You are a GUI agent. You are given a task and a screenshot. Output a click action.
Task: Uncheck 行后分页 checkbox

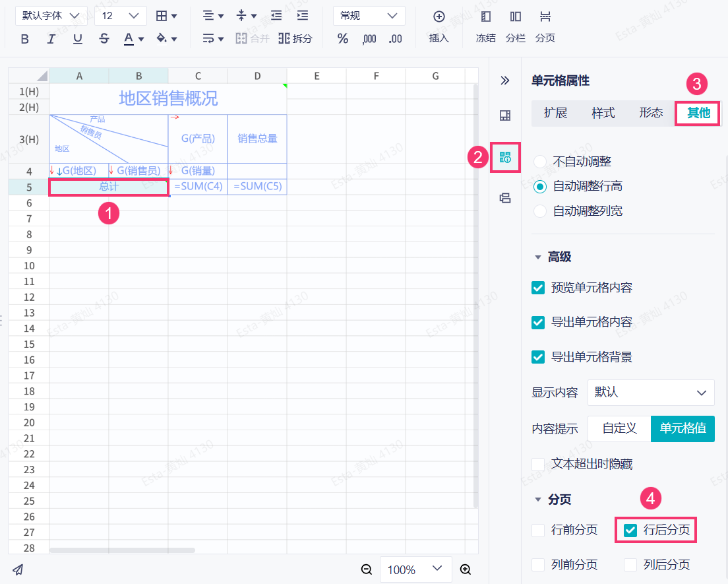630,530
